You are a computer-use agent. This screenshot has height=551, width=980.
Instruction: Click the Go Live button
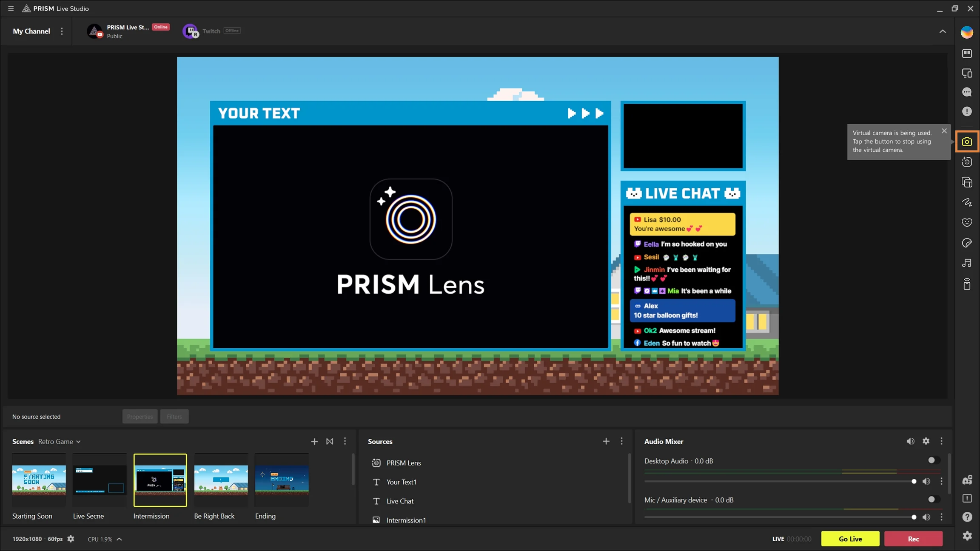point(850,539)
